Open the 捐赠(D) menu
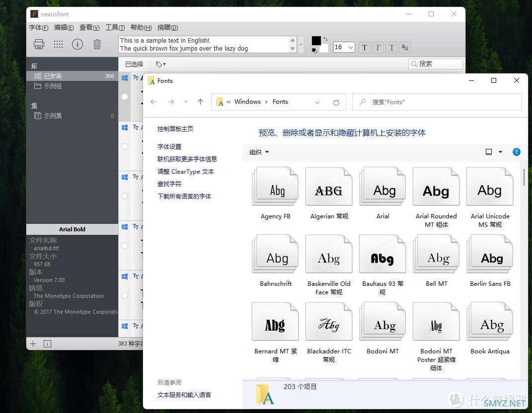532x413 pixels. pyautogui.click(x=167, y=27)
